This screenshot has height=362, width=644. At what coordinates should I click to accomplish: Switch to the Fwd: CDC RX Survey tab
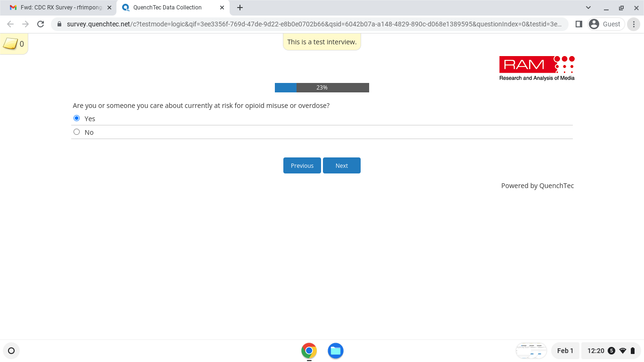pyautogui.click(x=61, y=8)
